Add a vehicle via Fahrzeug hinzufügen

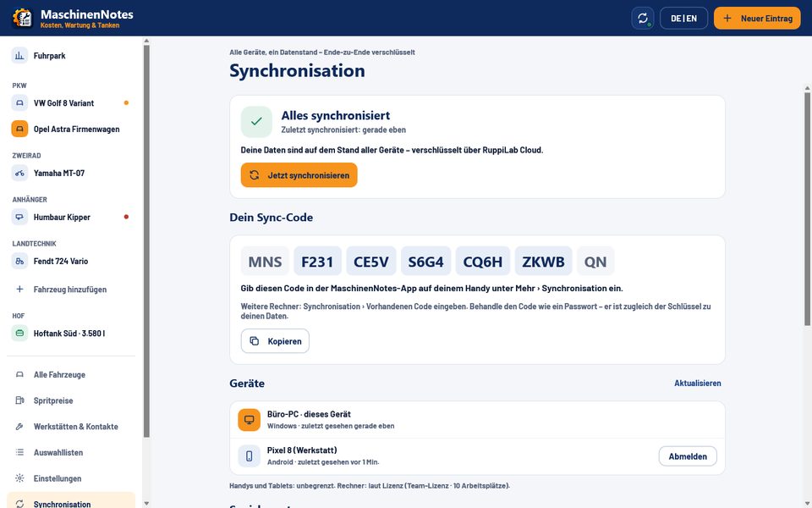(x=71, y=290)
